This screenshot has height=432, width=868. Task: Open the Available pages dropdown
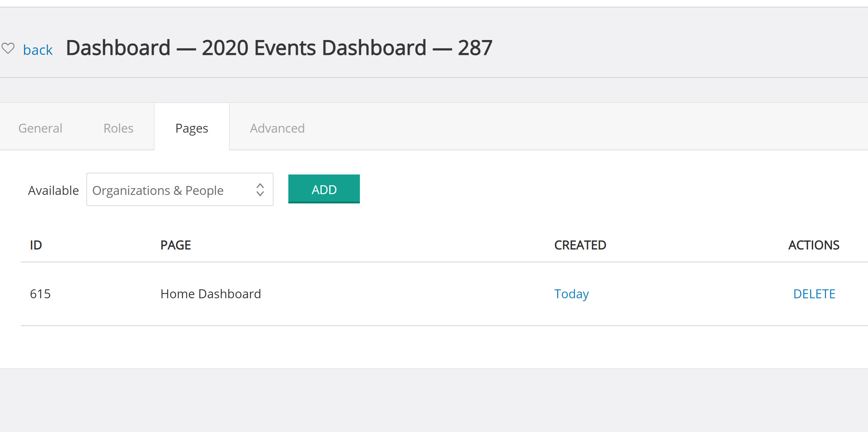pyautogui.click(x=180, y=189)
